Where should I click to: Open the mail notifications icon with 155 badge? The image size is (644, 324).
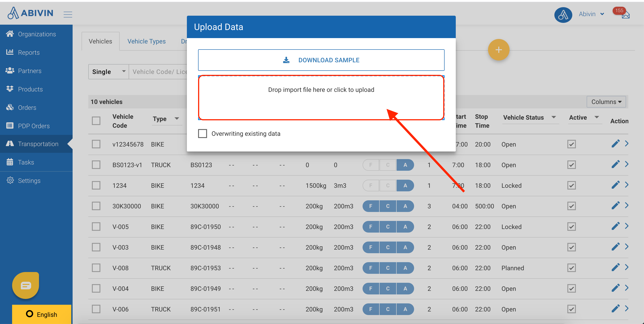[625, 15]
